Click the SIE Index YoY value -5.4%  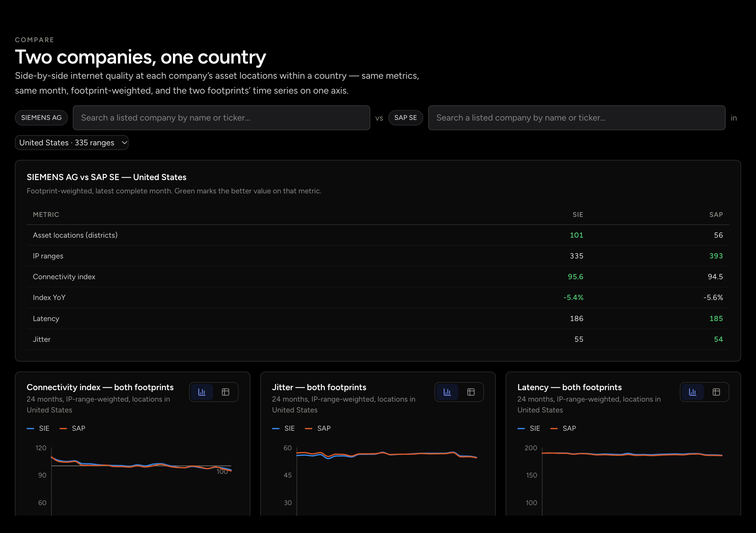[573, 297]
